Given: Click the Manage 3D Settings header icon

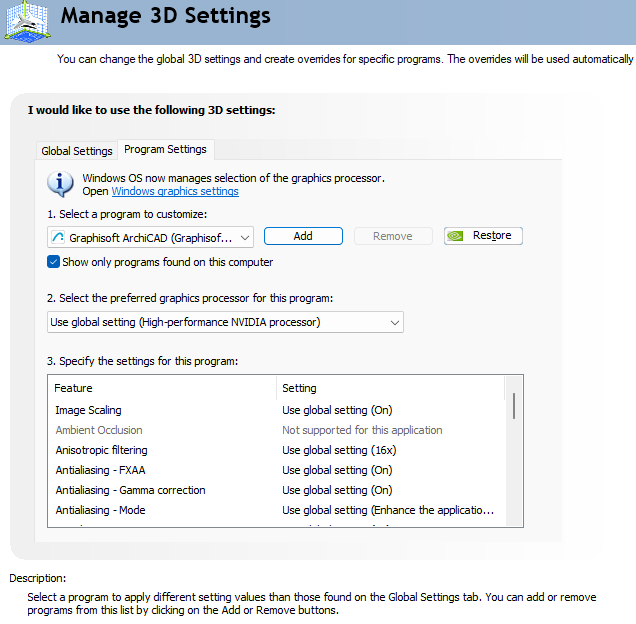Looking at the screenshot, I should pyautogui.click(x=28, y=21).
